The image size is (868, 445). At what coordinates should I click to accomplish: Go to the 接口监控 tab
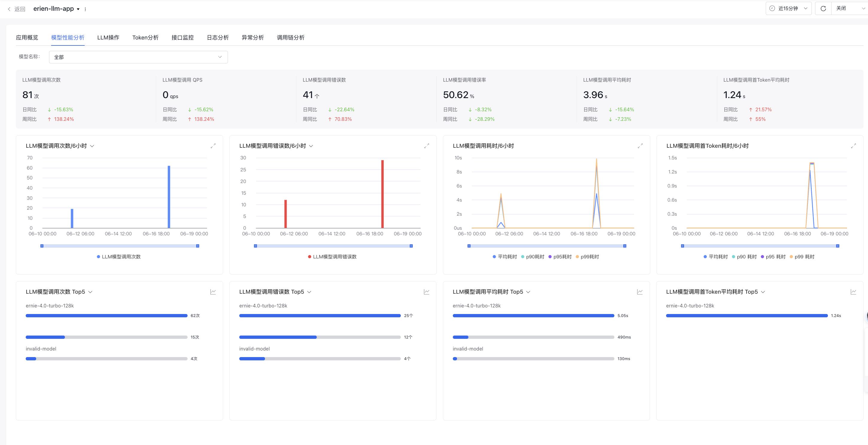(183, 37)
